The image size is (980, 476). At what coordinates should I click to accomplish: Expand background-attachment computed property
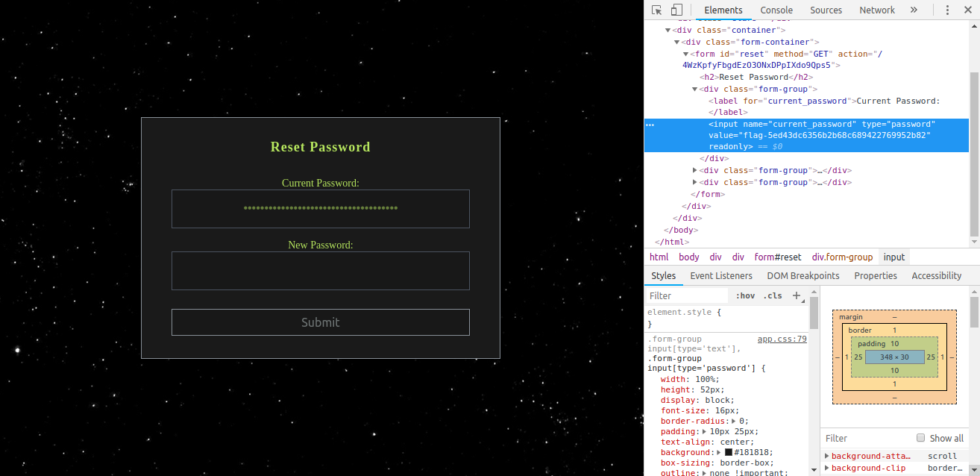tap(826, 456)
